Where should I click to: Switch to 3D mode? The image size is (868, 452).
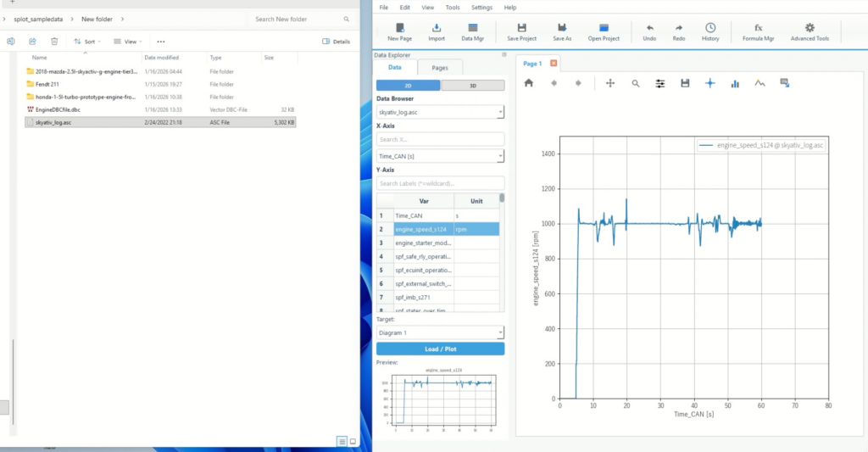pyautogui.click(x=473, y=85)
